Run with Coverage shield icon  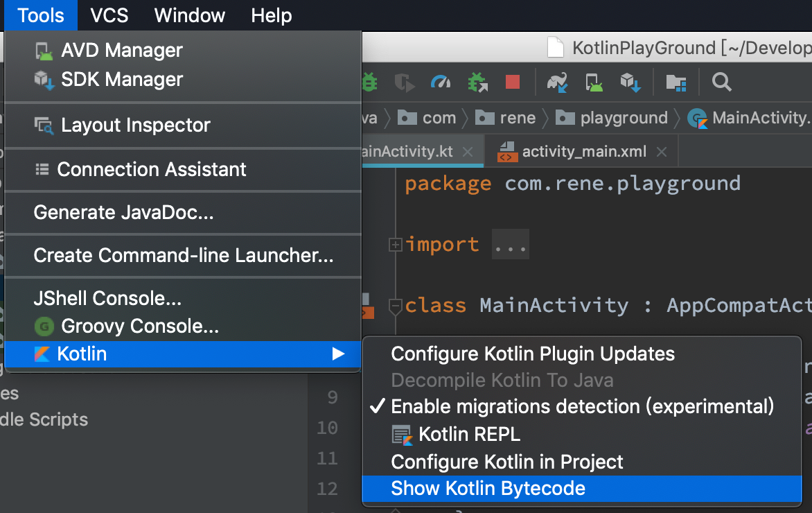pyautogui.click(x=404, y=82)
